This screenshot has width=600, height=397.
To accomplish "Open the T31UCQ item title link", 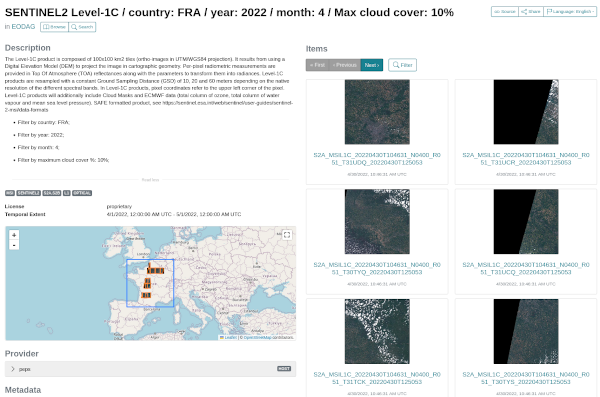I will 526,268.
